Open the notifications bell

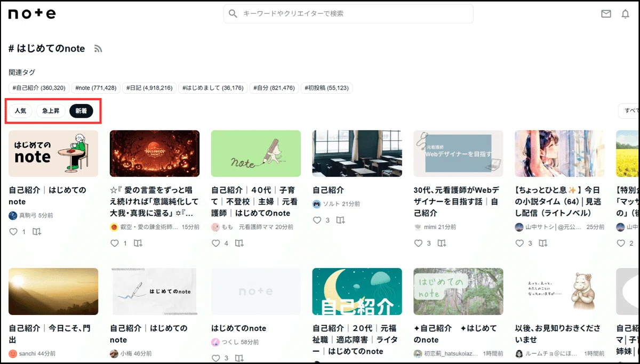coord(626,14)
